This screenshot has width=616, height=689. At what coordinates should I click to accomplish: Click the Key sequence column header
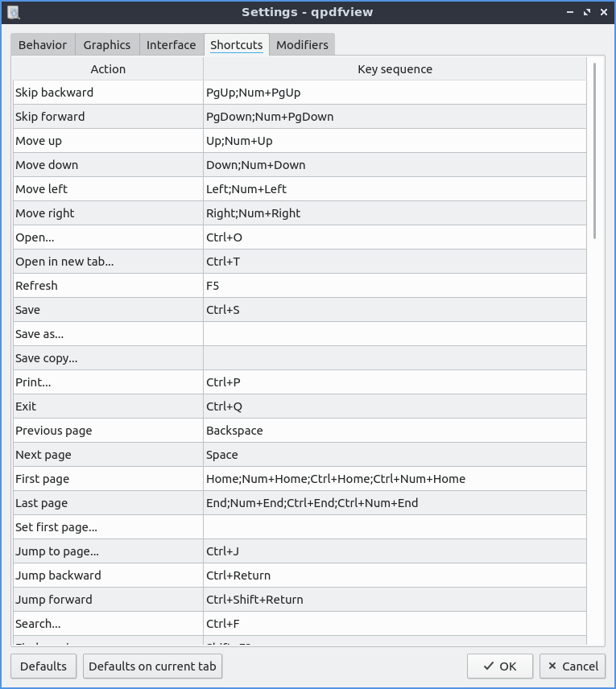click(x=395, y=69)
